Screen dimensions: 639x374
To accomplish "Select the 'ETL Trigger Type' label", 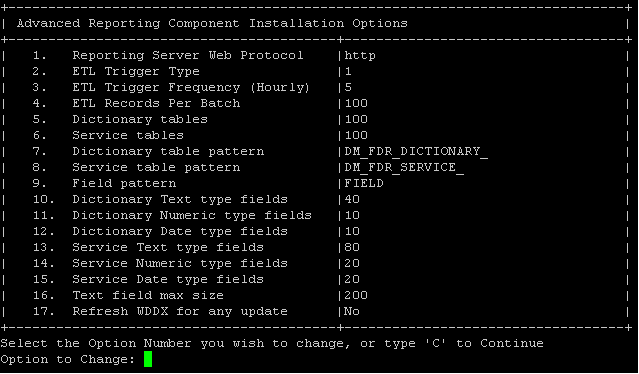I will [x=136, y=71].
